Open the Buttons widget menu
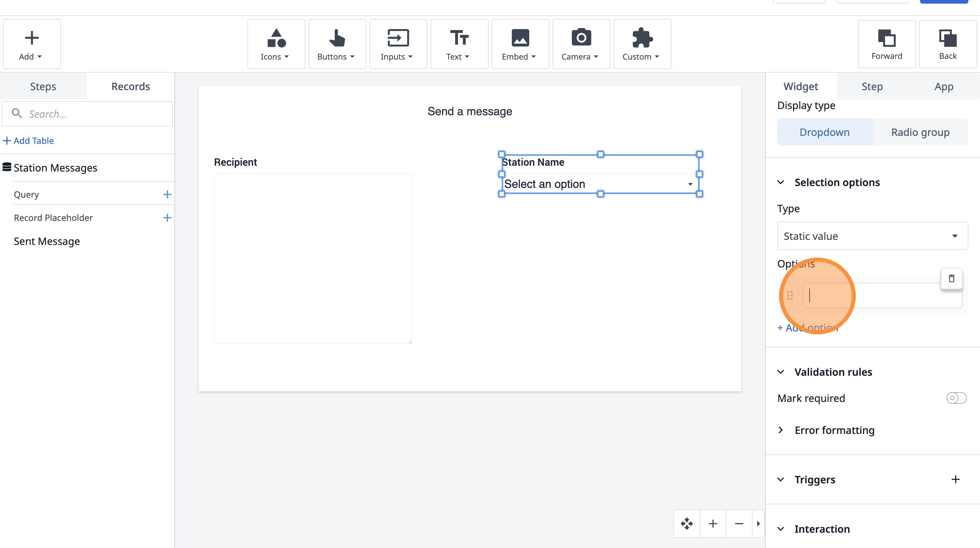The width and height of the screenshot is (980, 548). (x=337, y=44)
